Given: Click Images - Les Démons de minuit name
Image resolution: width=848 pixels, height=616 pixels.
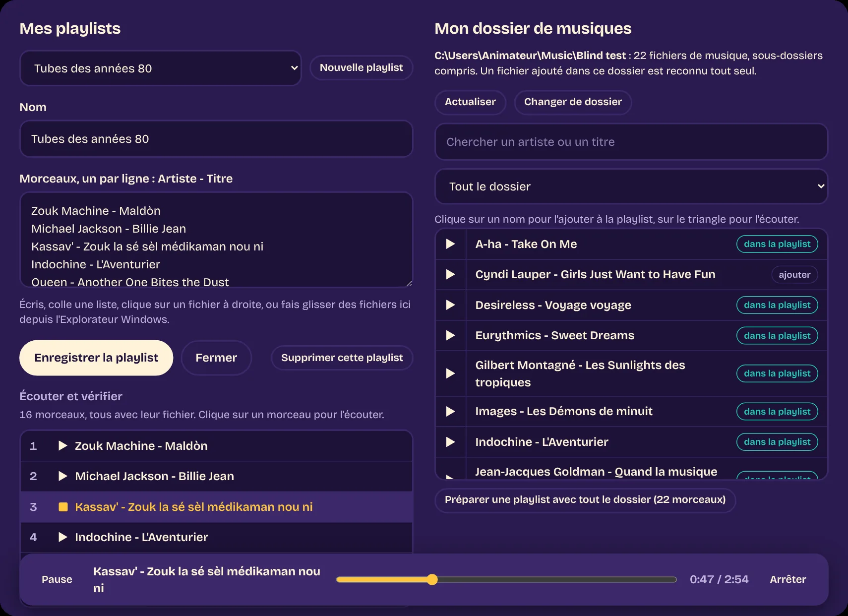Looking at the screenshot, I should pos(564,411).
